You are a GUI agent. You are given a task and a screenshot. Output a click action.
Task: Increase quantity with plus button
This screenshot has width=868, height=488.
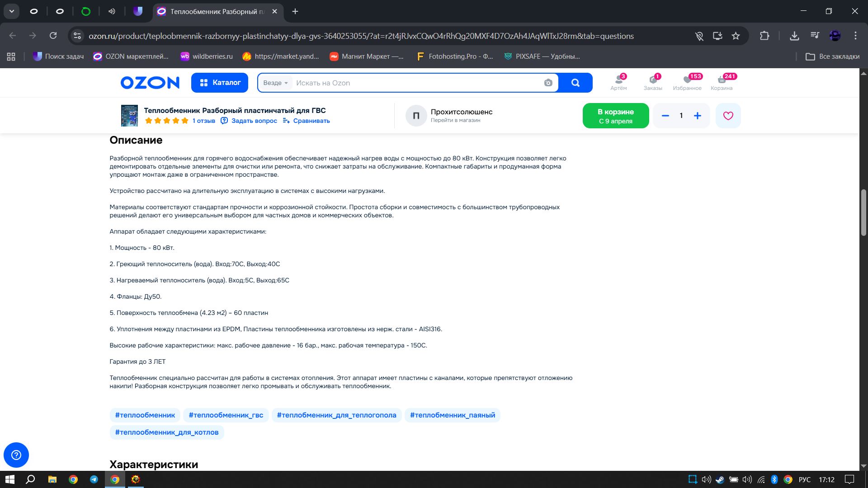tap(698, 116)
